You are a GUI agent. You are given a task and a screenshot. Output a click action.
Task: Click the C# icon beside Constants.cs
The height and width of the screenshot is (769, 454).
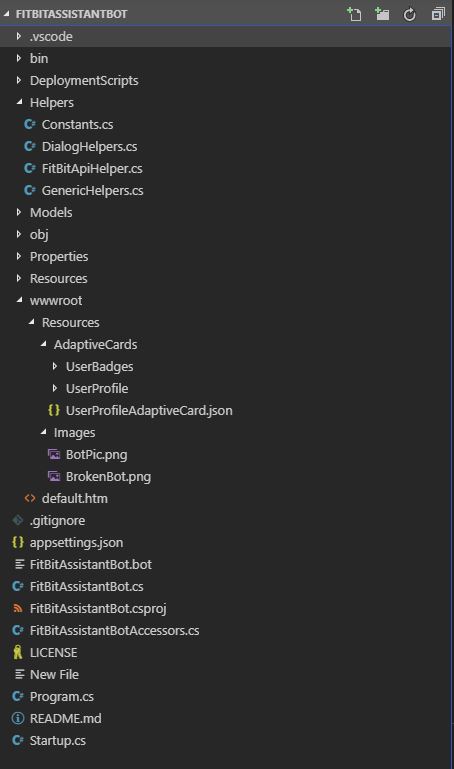(x=30, y=125)
